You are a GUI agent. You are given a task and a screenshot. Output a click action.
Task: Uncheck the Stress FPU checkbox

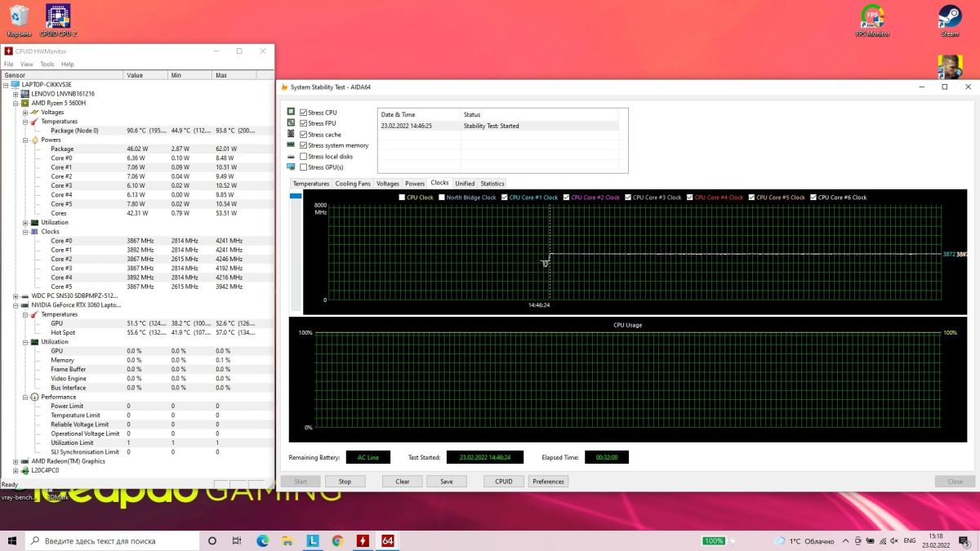coord(304,123)
